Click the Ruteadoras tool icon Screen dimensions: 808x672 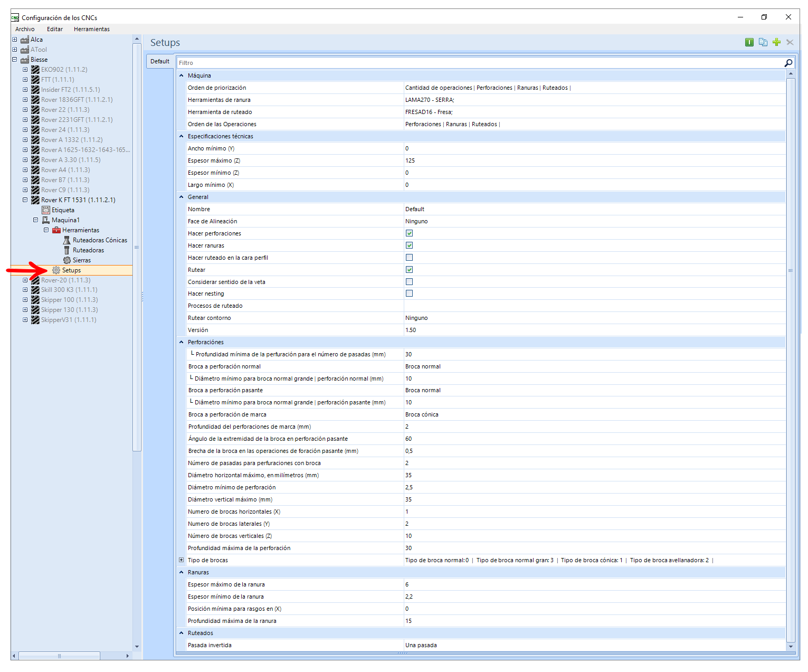(67, 250)
